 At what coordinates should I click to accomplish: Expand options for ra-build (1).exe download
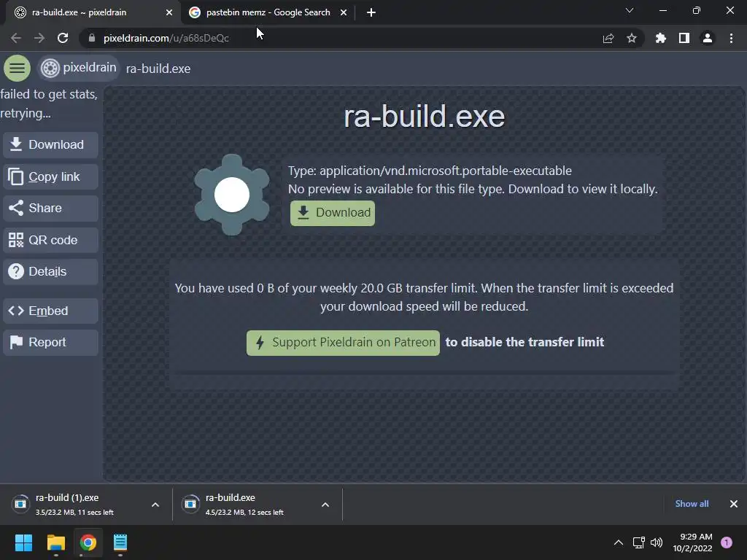coord(155,505)
